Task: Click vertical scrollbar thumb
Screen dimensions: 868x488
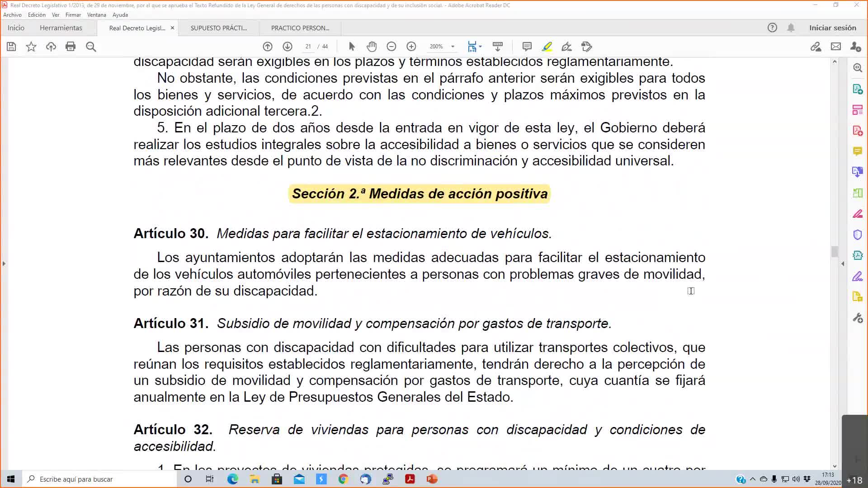Action: tap(835, 251)
